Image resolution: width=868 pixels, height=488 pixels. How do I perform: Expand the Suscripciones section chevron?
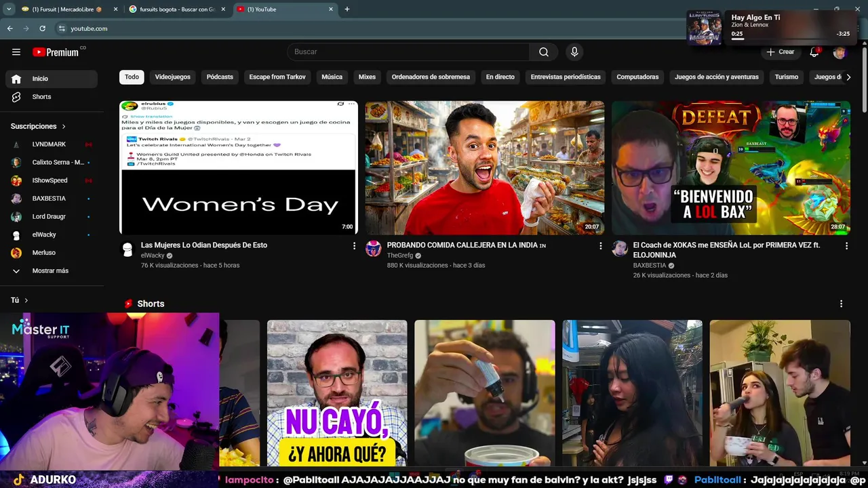coord(64,127)
